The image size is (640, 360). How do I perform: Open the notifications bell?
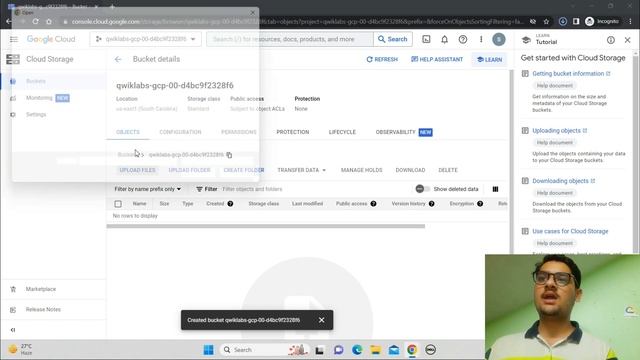pyautogui.click(x=444, y=39)
